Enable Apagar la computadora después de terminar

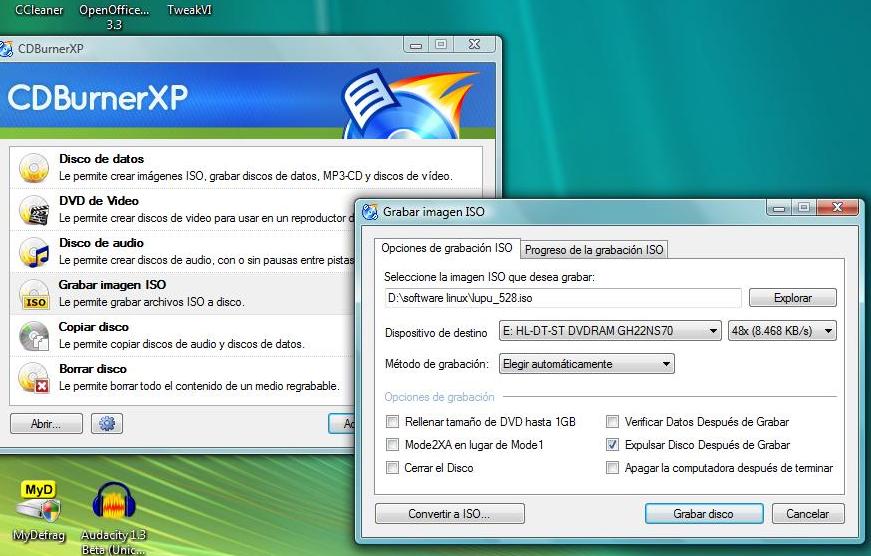tap(612, 468)
